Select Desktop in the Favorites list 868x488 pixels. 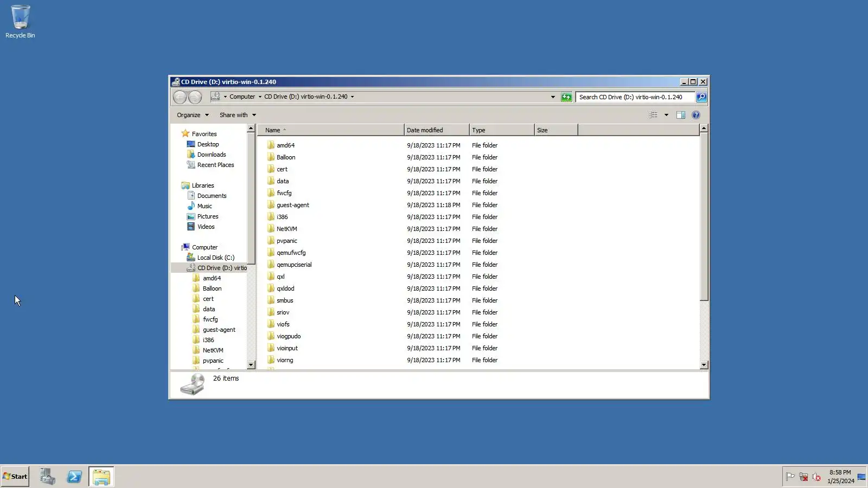pos(208,144)
